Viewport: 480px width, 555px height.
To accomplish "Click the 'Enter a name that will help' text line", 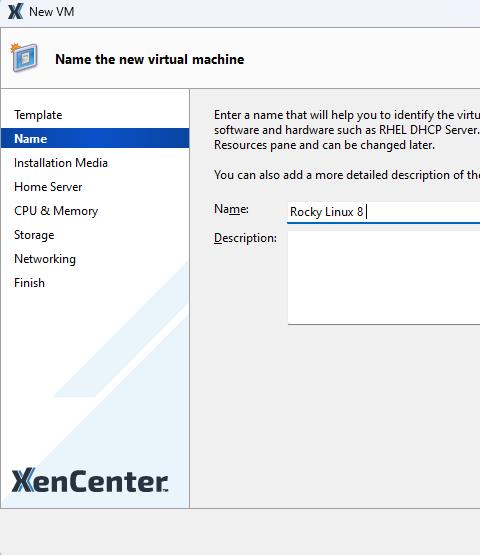I will [x=347, y=115].
